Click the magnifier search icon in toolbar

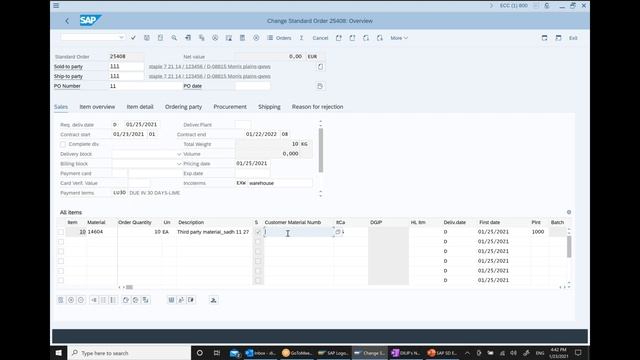tap(174, 38)
